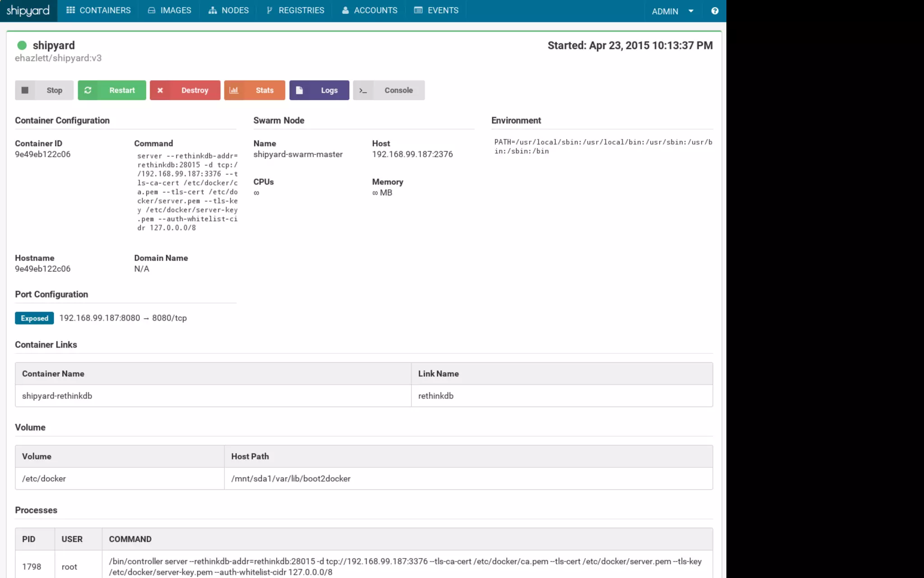
Task: Click the rethinkdb link name cell
Action: [562, 396]
